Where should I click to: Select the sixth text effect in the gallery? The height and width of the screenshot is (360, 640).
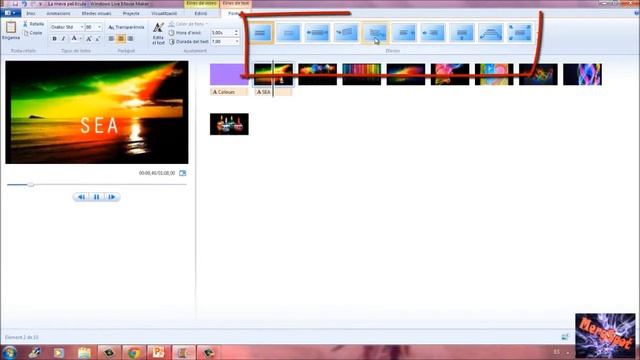pyautogui.click(x=404, y=33)
